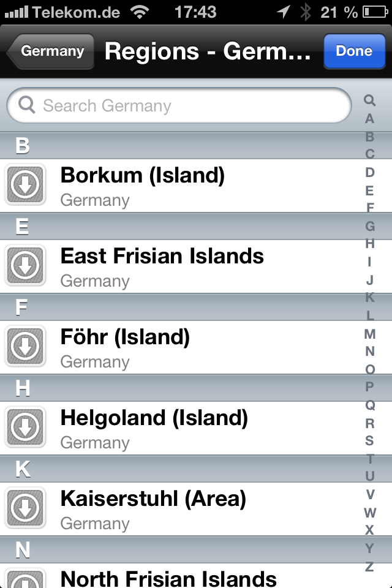Image resolution: width=392 pixels, height=588 pixels.
Task: Tap the location arrow in status bar
Action: coord(283,12)
